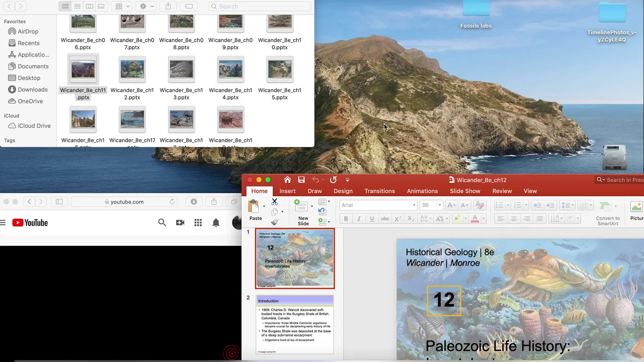The image size is (644, 362).
Task: Reload the youtube.com page in Safari
Action: click(172, 202)
